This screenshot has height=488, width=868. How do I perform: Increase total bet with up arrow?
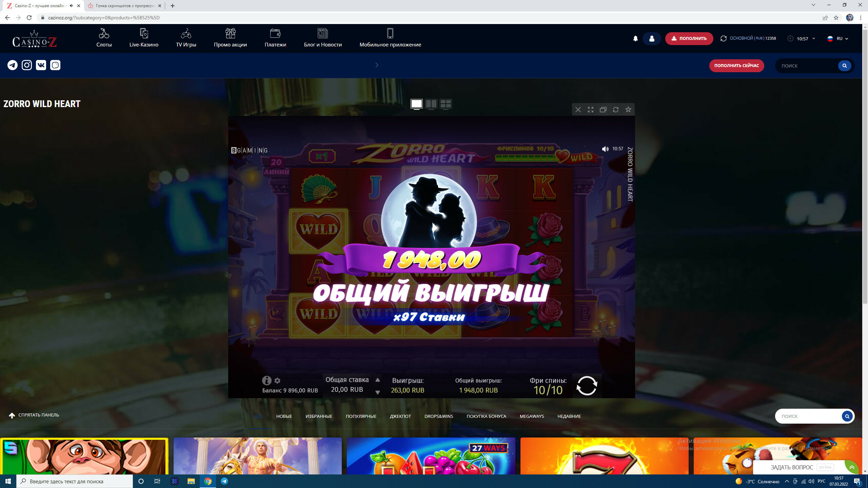pyautogui.click(x=377, y=380)
